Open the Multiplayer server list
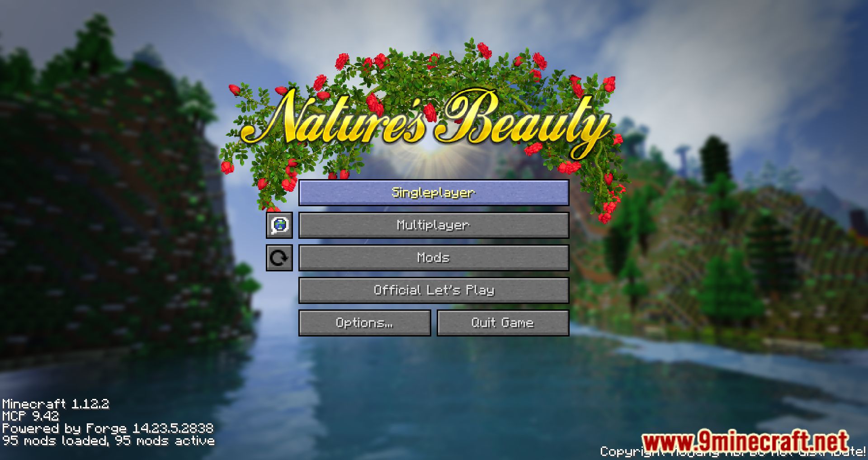 pos(434,225)
